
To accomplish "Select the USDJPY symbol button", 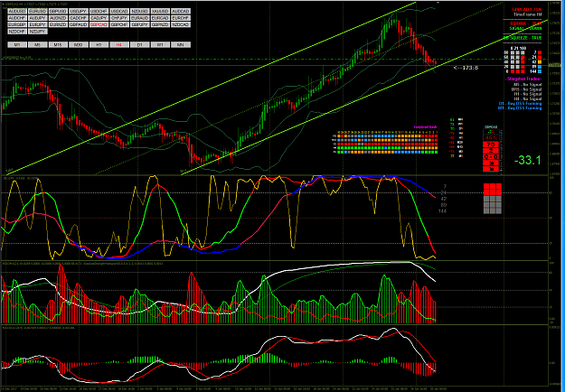I will click(79, 11).
